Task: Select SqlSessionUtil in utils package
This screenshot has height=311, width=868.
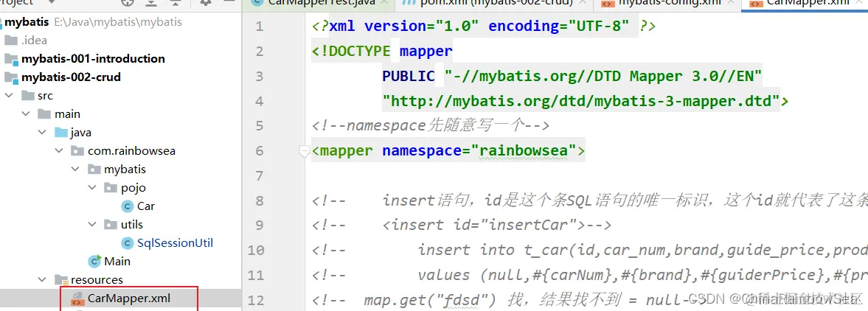Action: coord(175,243)
